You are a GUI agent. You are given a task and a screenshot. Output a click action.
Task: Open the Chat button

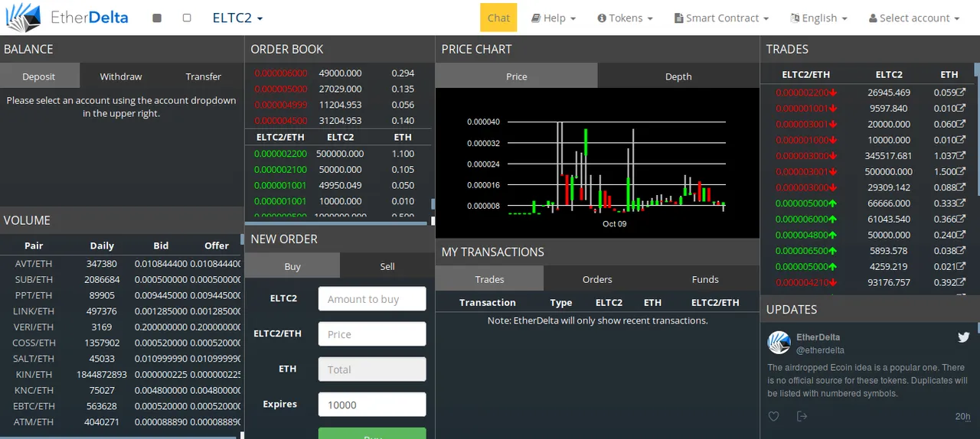click(x=498, y=18)
